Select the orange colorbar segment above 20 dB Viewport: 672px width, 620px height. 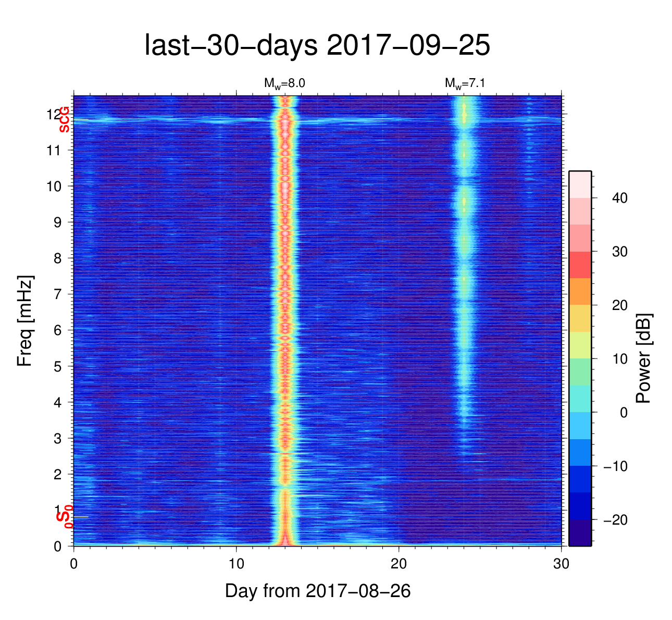(580, 292)
